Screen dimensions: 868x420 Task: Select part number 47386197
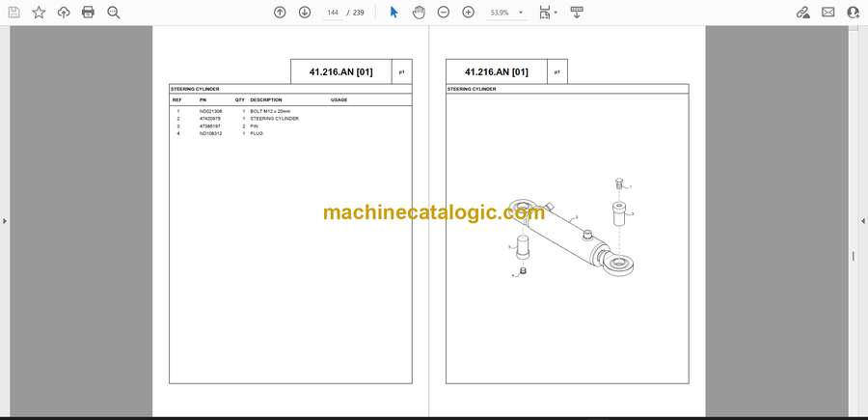210,126
